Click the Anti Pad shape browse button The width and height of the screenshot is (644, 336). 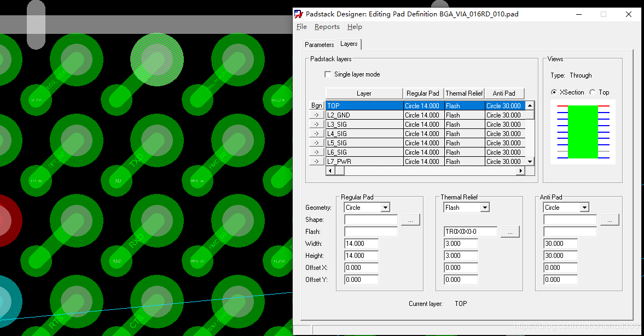tap(610, 220)
